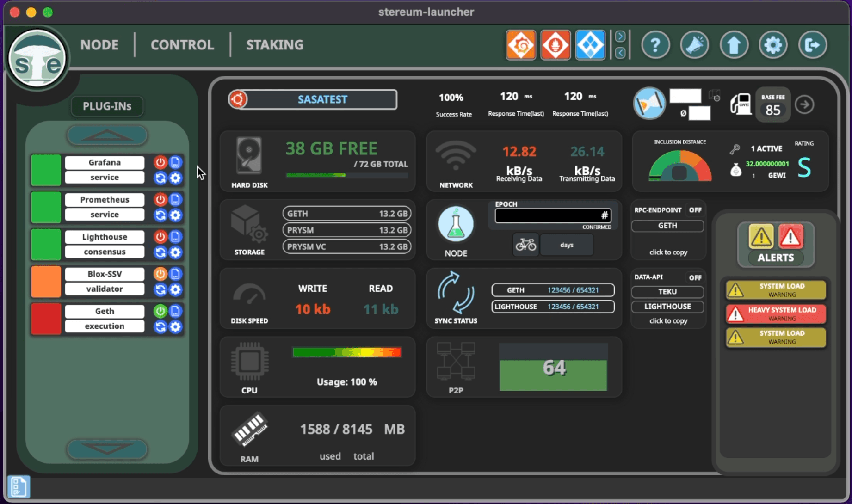852x504 pixels.
Task: Open Lighthouse consensus settings gear
Action: click(x=175, y=252)
